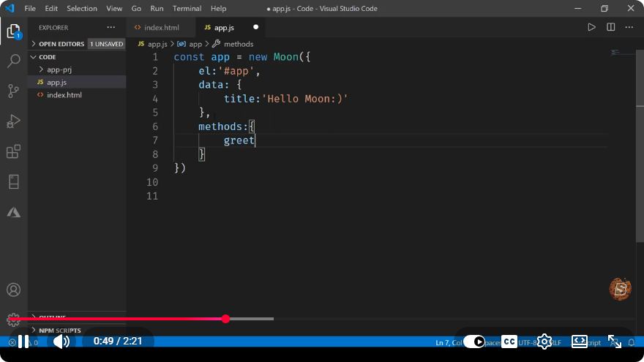Screen dimensions: 644x362
Task: Open the Azure activity bar icon
Action: (14, 212)
